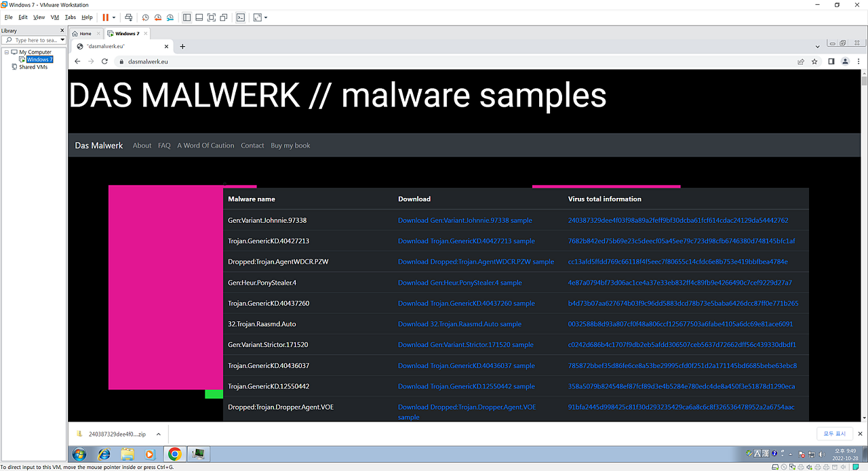Download 32.Trojan.Raasmd.Auto sample

pos(460,324)
